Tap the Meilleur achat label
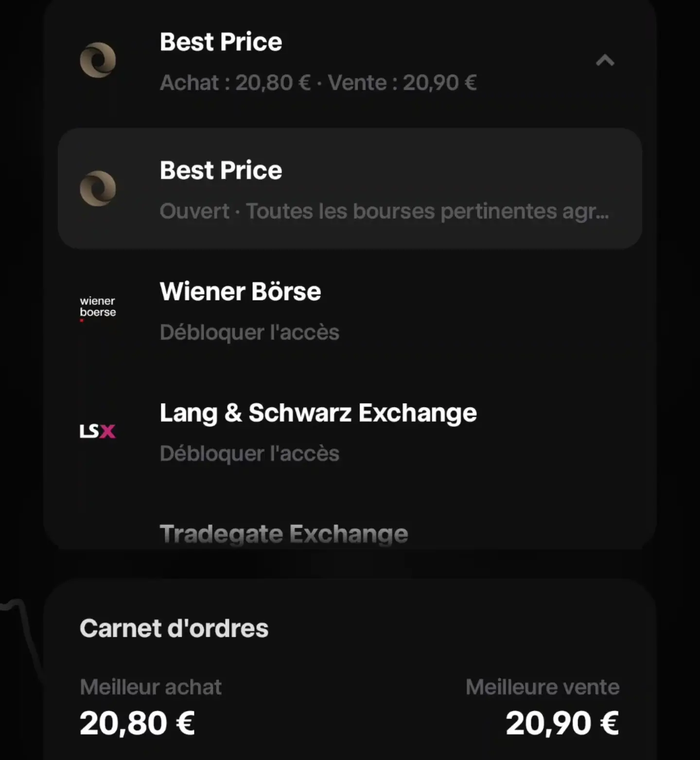 [x=151, y=687]
